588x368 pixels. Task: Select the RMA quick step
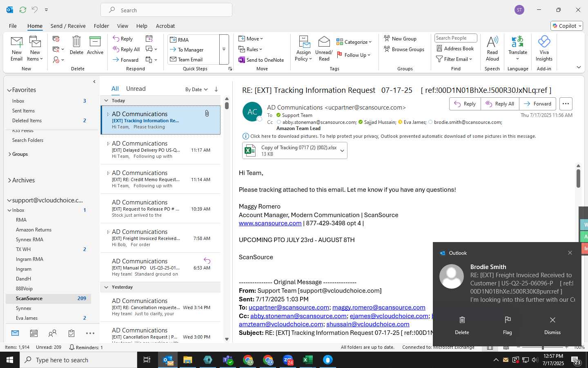[x=194, y=40]
